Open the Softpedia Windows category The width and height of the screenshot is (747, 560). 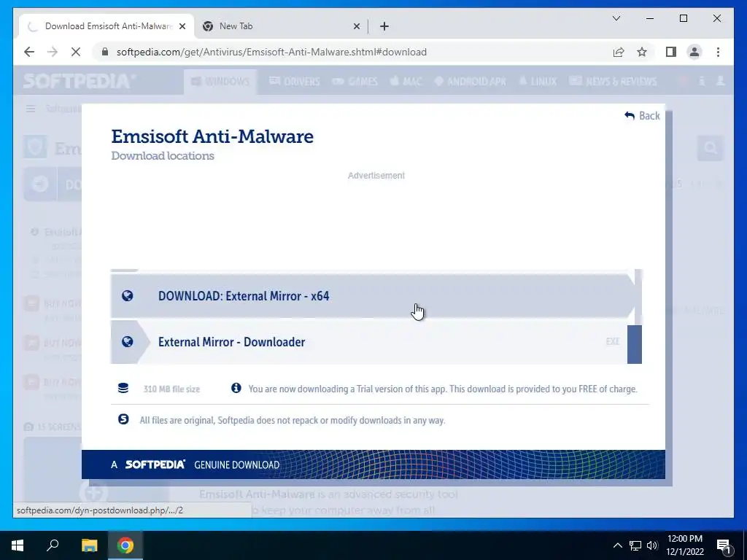click(220, 82)
